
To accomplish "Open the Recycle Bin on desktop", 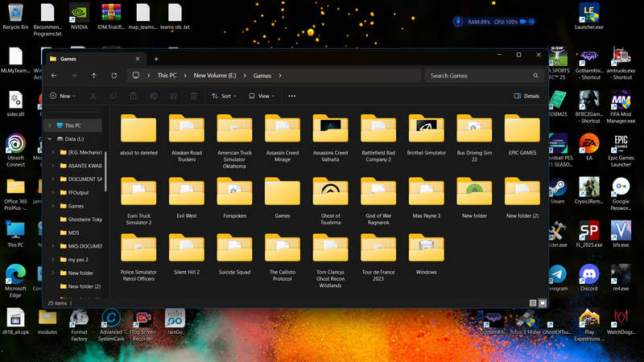I will click(x=15, y=16).
